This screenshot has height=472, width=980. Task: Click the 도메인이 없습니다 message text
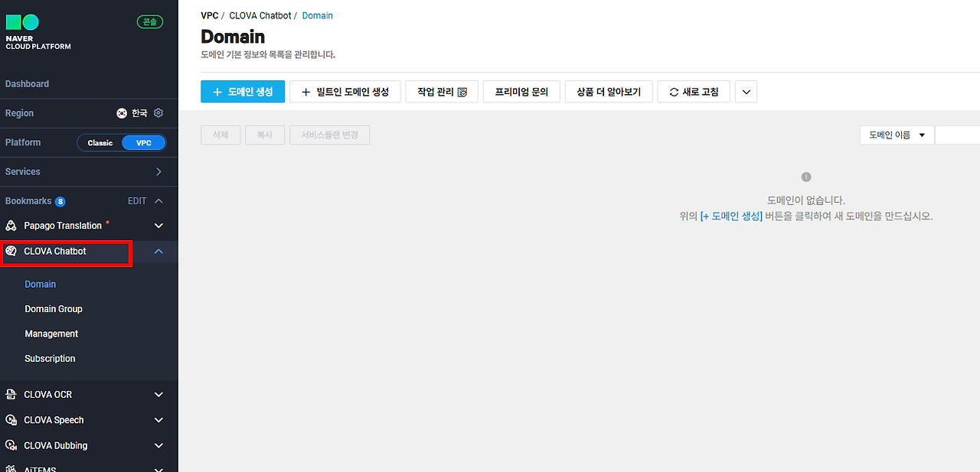coord(806,200)
